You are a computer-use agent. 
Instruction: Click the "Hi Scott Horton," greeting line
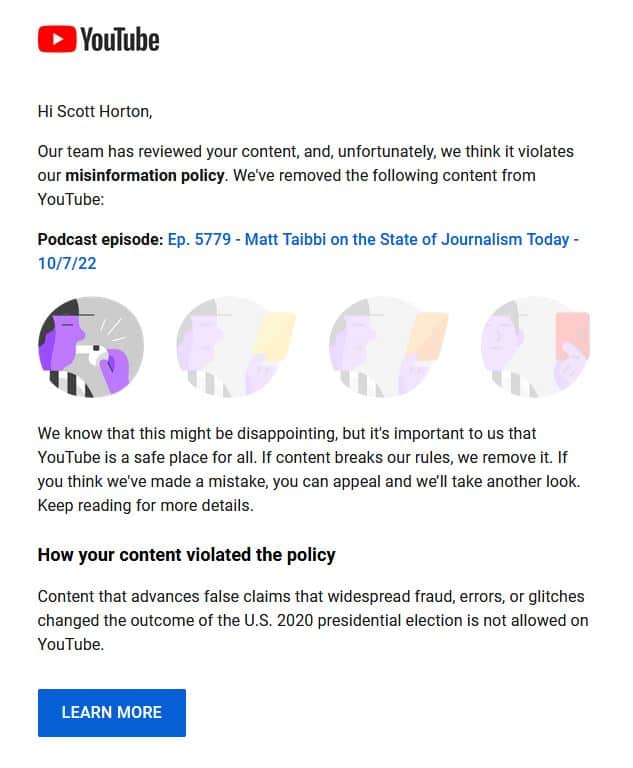[95, 111]
